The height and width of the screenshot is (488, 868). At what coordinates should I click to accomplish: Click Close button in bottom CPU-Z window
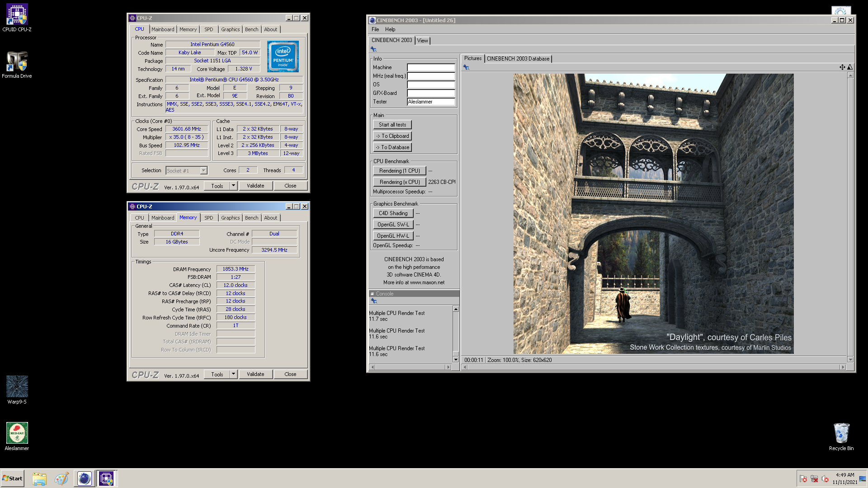pyautogui.click(x=290, y=374)
